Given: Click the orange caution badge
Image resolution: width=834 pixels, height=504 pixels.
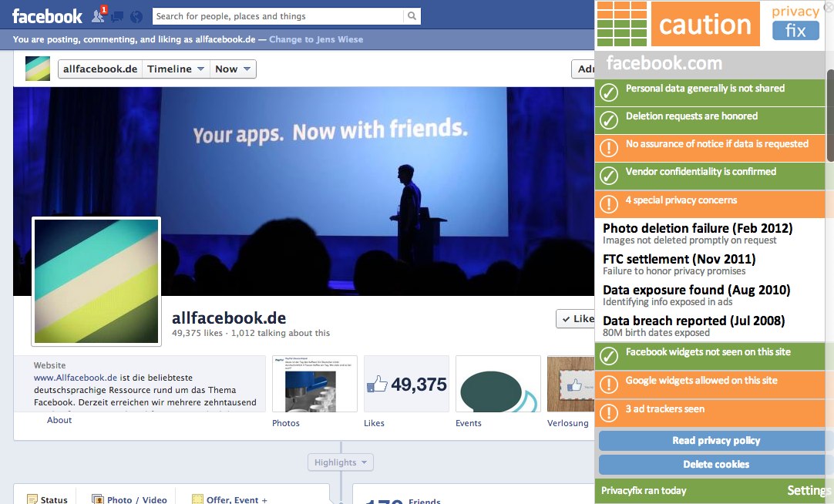Looking at the screenshot, I should click(x=705, y=24).
